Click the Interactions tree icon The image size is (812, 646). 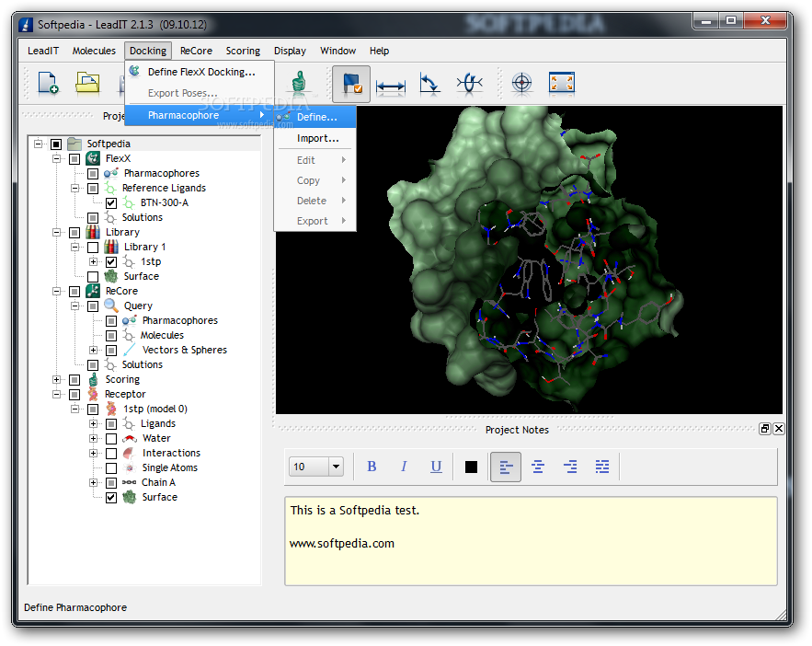(129, 454)
